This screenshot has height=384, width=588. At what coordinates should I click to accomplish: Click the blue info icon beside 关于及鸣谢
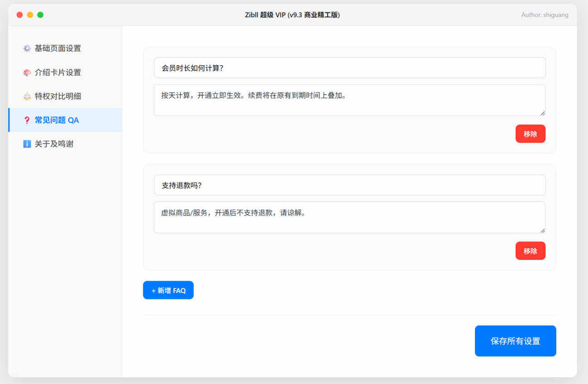pos(27,144)
